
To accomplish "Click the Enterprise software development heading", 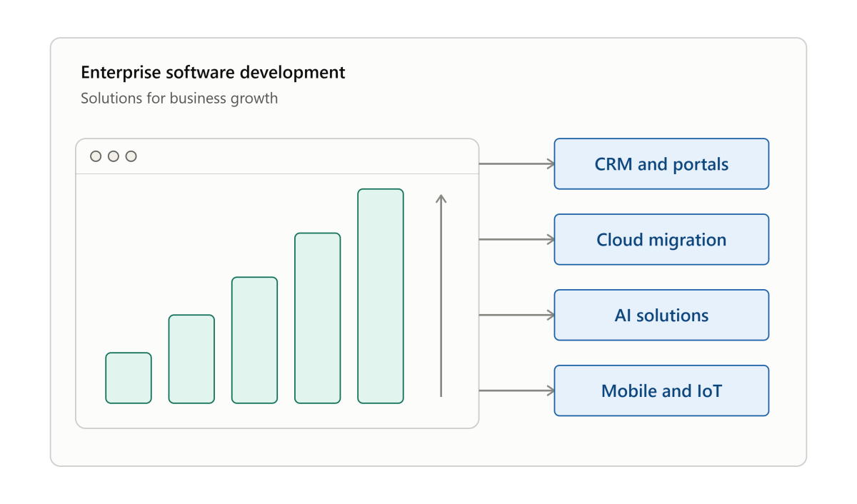I will (213, 72).
